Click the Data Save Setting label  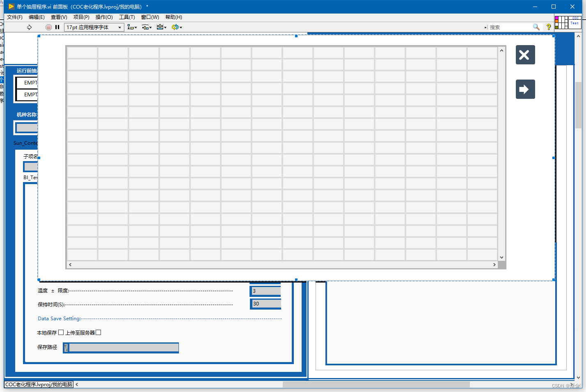59,319
